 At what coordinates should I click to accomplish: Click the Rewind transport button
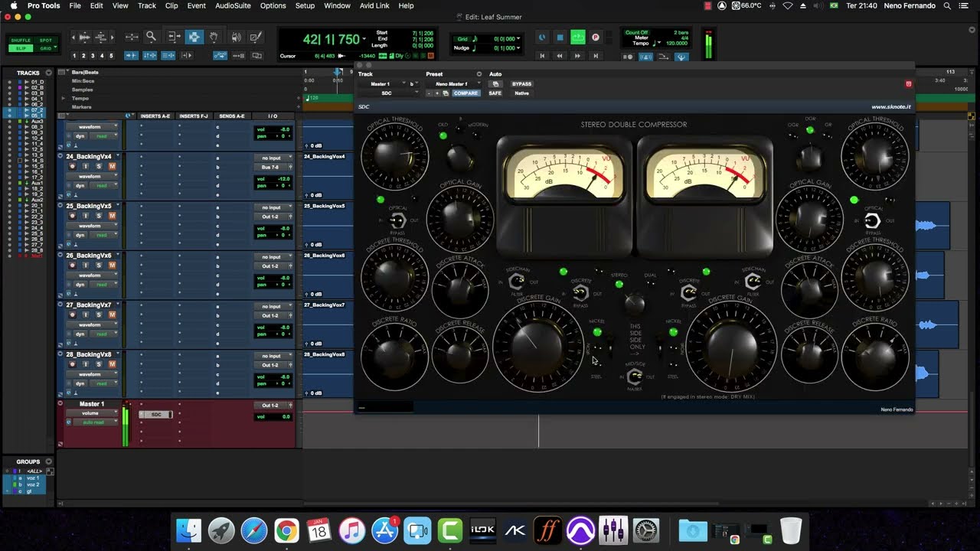(560, 56)
